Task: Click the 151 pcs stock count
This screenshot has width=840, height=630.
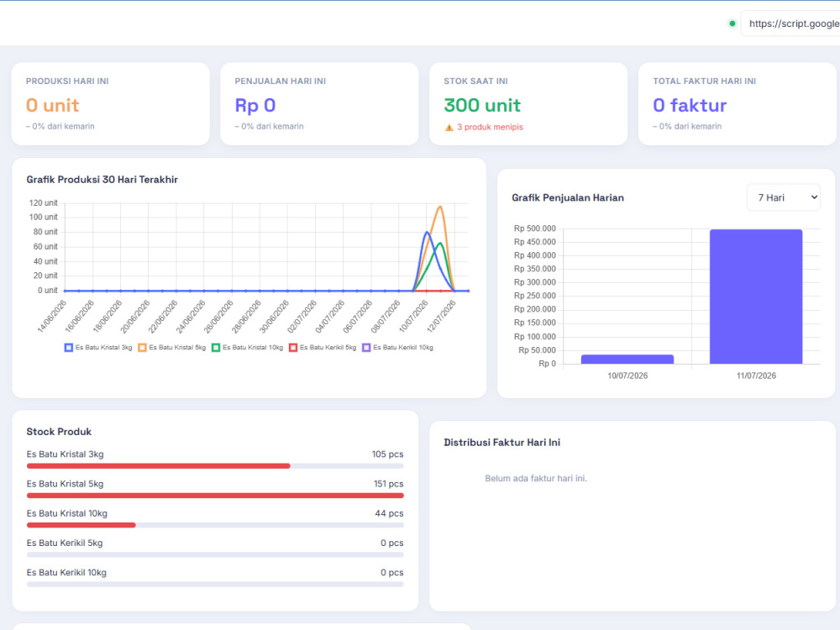Action: coord(388,484)
